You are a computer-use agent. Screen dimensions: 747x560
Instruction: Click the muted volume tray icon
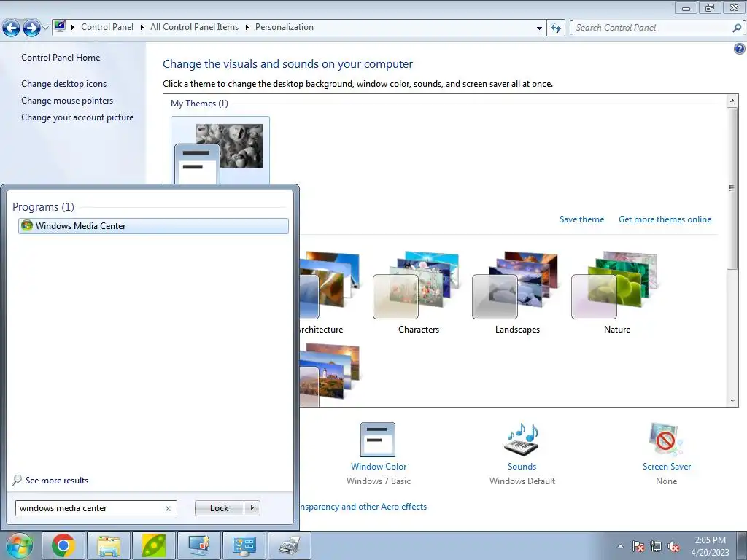(x=673, y=546)
